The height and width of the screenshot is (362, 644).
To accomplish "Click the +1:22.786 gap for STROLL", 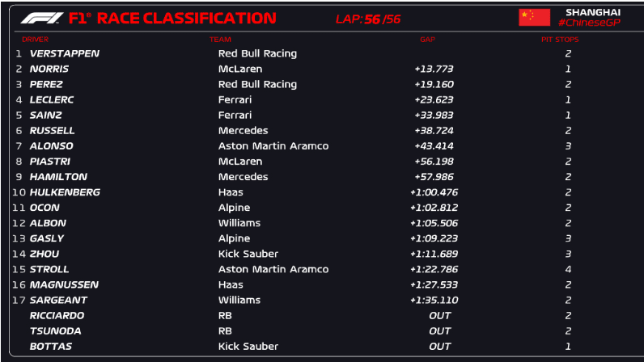I will [434, 269].
